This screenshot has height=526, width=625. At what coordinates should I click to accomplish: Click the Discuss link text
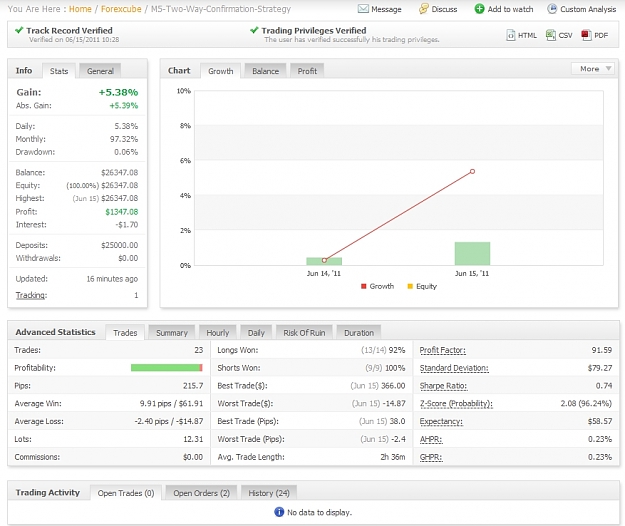(x=444, y=9)
